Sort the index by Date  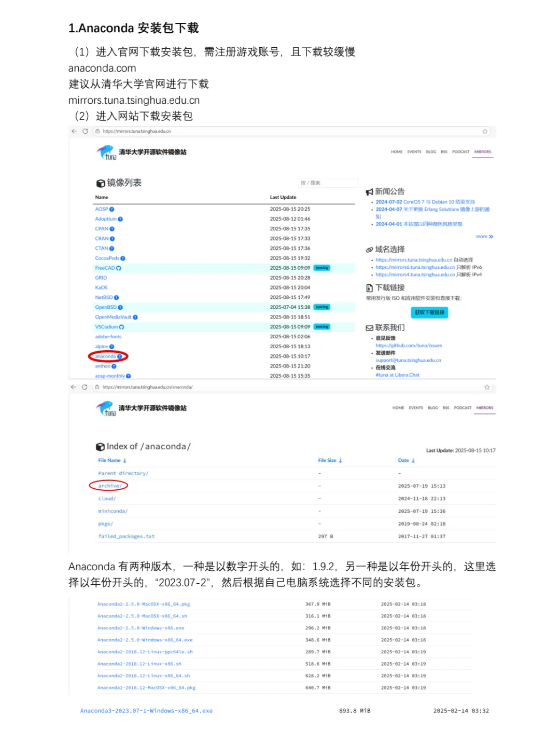(407, 460)
